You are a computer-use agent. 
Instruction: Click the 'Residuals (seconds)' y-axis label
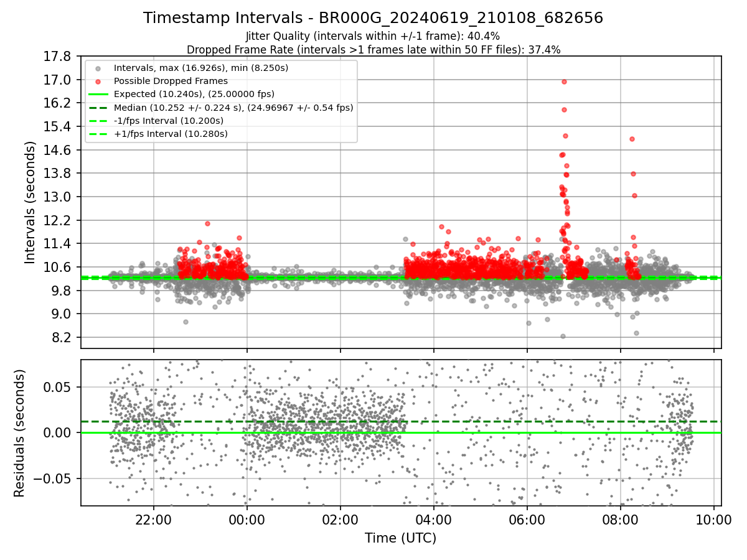coord(20,433)
